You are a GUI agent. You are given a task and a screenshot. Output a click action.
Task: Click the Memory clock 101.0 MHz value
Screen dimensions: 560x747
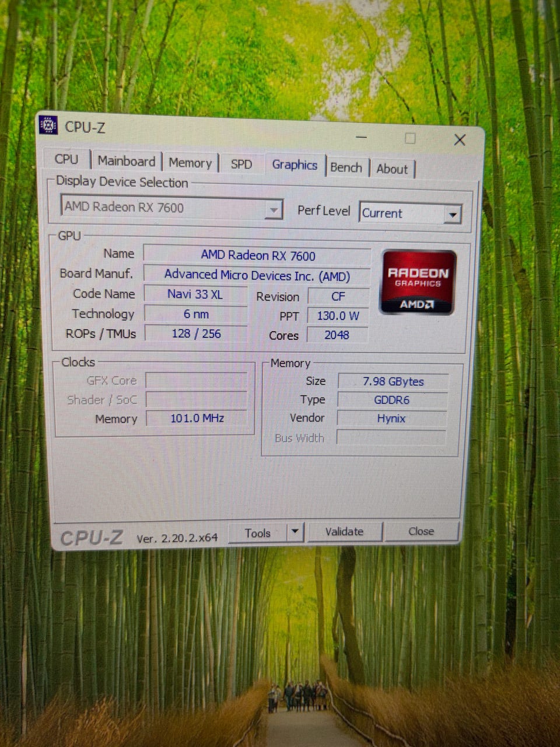pos(197,418)
